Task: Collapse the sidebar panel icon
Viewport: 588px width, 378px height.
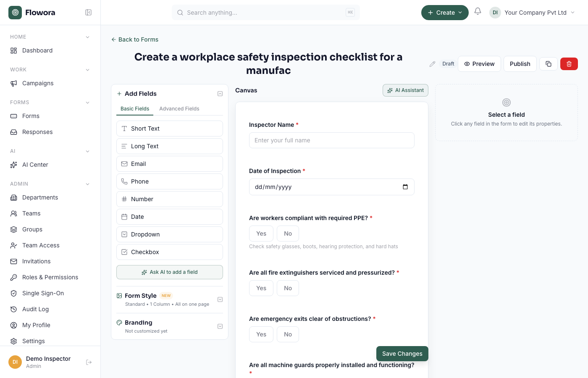Action: [x=89, y=13]
